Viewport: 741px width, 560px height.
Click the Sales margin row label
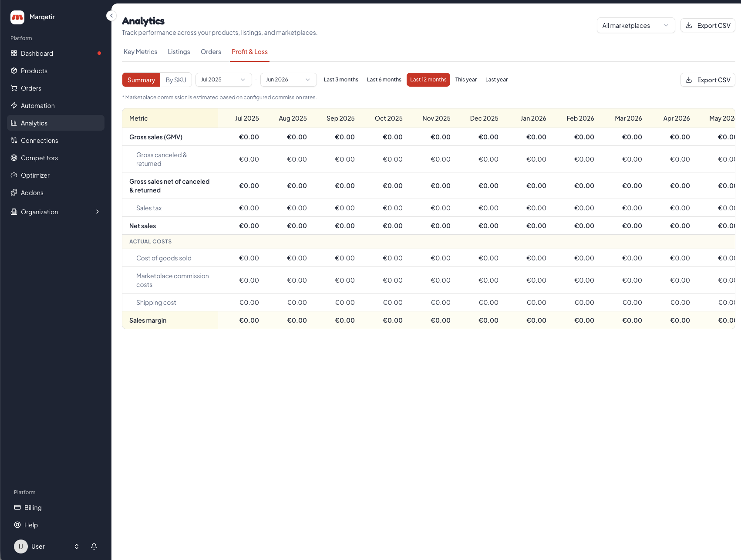coord(148,320)
